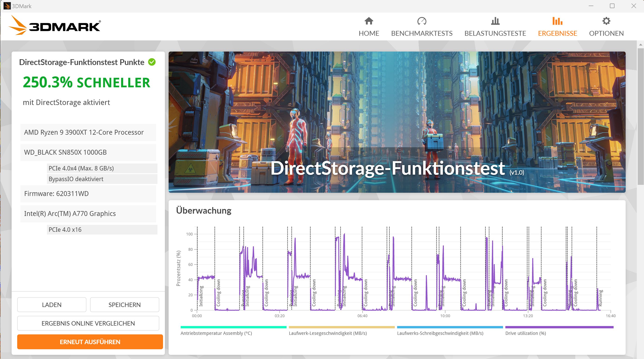Click the Belastungsteste bar chart icon
644x359 pixels.
[495, 21]
